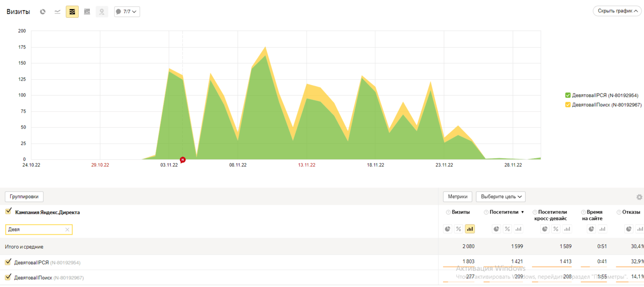Open the Метрики button
The image size is (644, 287).
pyautogui.click(x=458, y=197)
